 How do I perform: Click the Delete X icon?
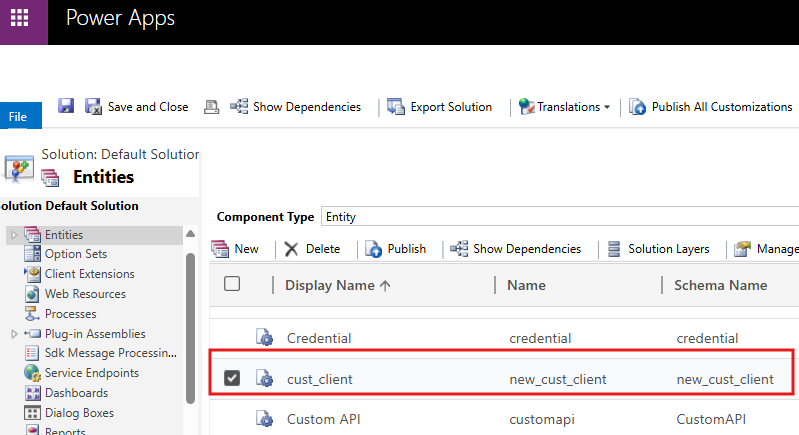point(291,249)
